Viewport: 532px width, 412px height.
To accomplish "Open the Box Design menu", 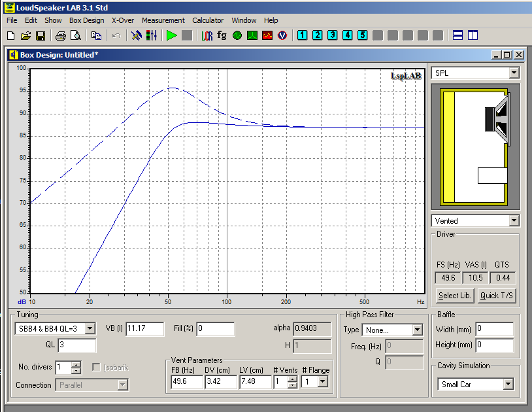I will (86, 20).
